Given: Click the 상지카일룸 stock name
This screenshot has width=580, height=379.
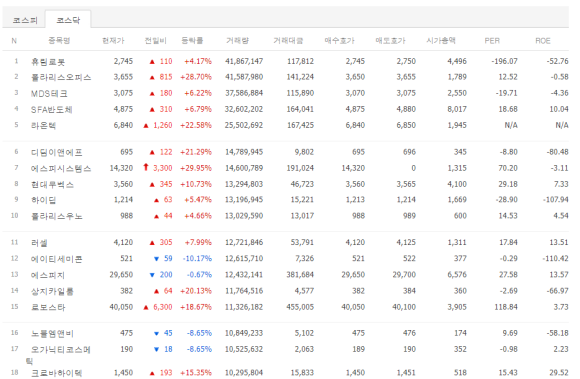Looking at the screenshot, I should [x=52, y=291].
